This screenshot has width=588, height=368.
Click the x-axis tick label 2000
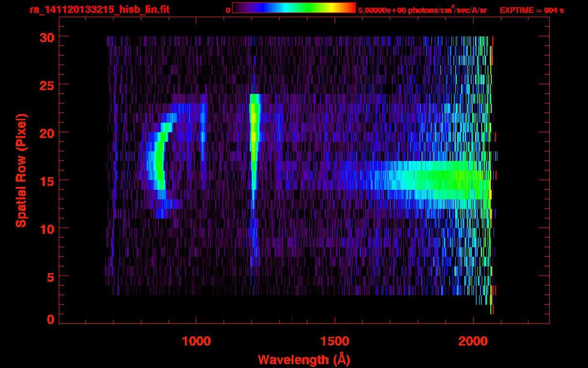473,341
